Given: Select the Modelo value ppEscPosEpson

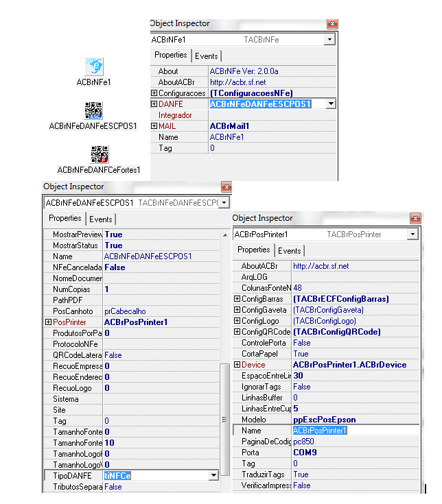Looking at the screenshot, I should tap(325, 420).
